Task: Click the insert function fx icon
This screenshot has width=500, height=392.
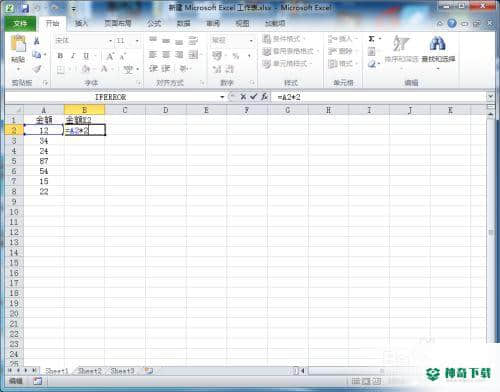Action: coord(264,97)
